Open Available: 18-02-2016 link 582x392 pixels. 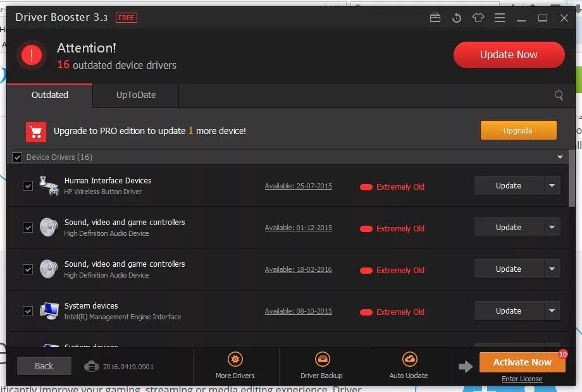[x=299, y=269]
